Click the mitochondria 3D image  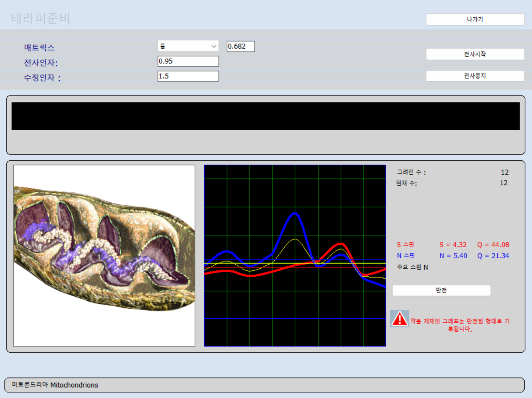pos(104,255)
